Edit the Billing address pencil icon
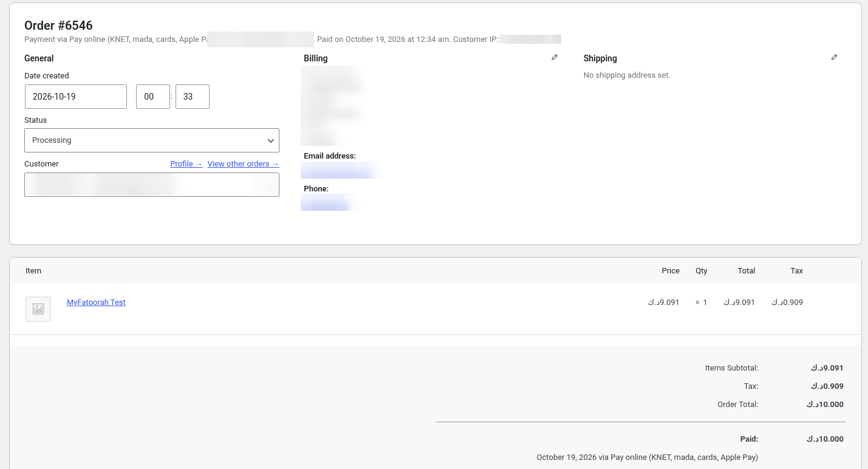Image resolution: width=868 pixels, height=469 pixels. [554, 57]
